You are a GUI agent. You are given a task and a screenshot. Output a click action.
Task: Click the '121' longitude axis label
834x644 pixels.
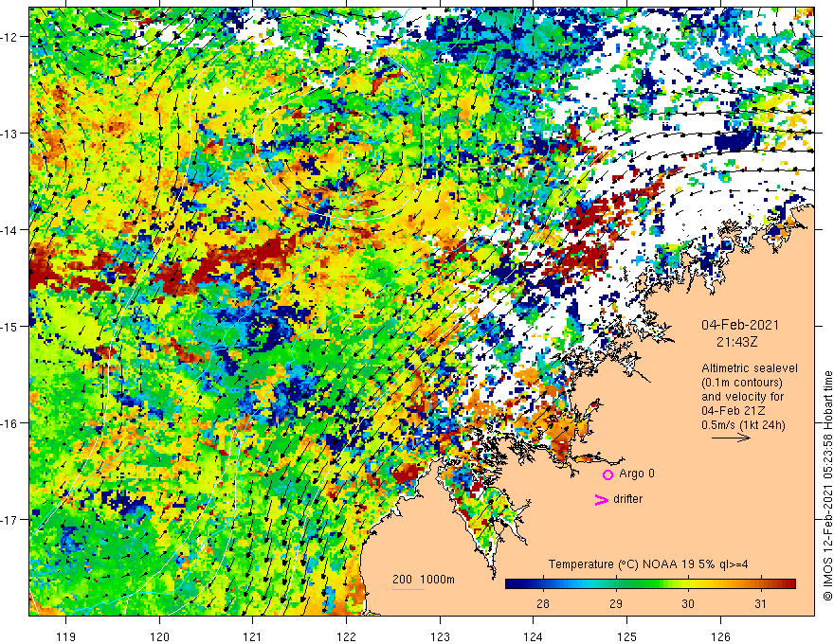(253, 636)
